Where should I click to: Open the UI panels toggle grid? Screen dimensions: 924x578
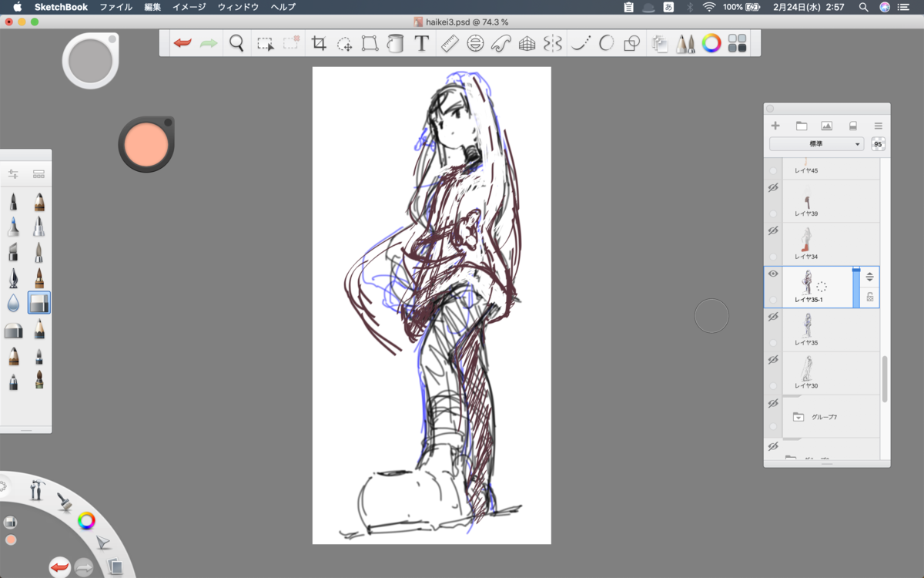[737, 43]
